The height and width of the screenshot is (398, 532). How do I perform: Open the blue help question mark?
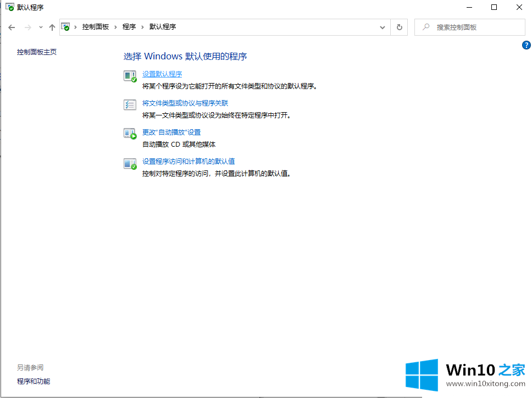[527, 45]
